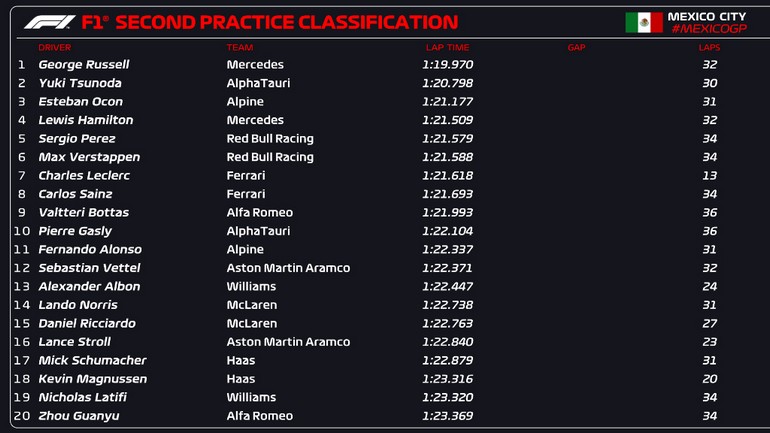Click the GAP column header
Screen dimensions: 770x433
point(576,47)
